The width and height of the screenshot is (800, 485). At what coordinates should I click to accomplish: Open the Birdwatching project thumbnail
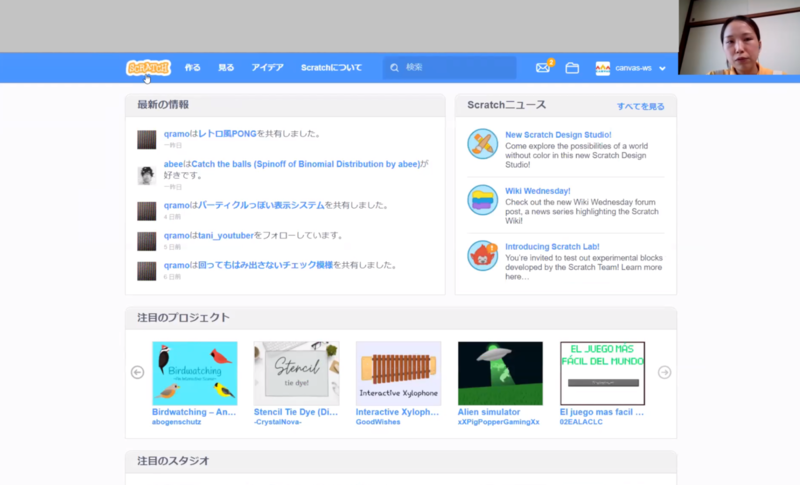point(194,373)
